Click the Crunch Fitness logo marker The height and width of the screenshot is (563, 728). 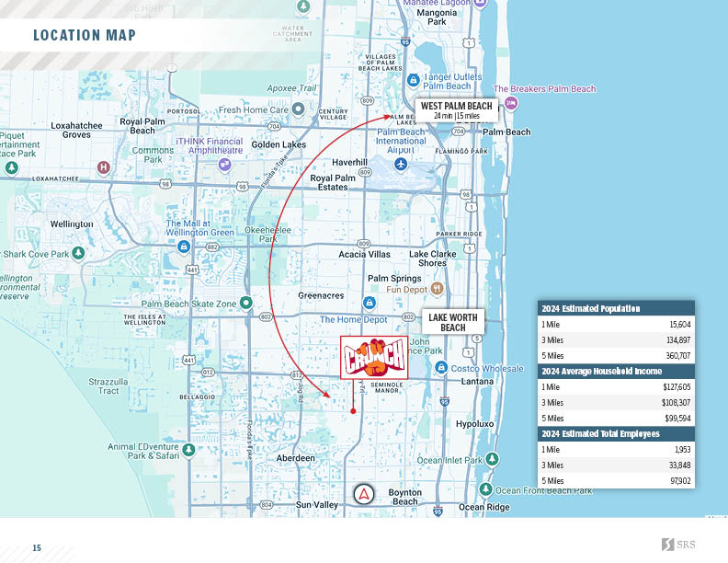click(374, 358)
